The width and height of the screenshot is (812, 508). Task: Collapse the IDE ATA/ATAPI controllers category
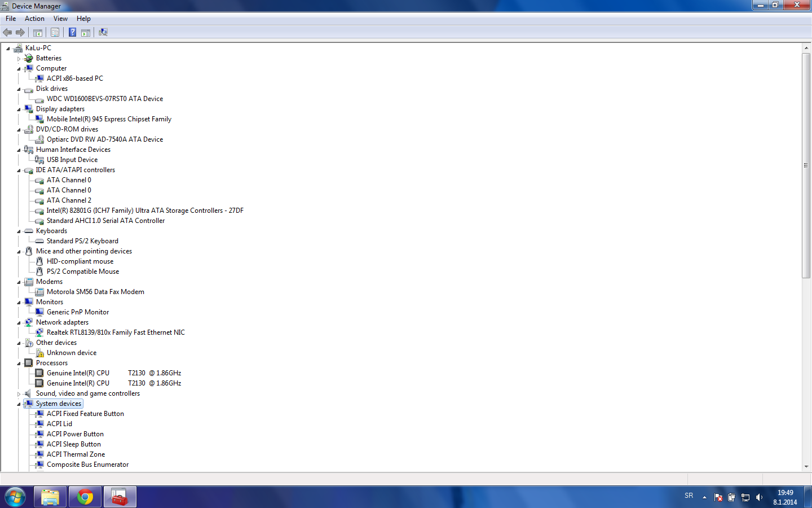coord(19,170)
